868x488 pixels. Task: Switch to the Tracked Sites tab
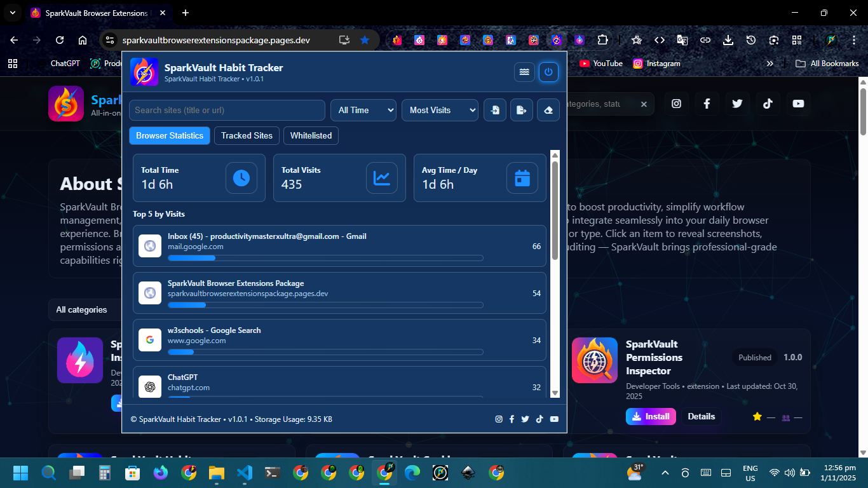[247, 135]
